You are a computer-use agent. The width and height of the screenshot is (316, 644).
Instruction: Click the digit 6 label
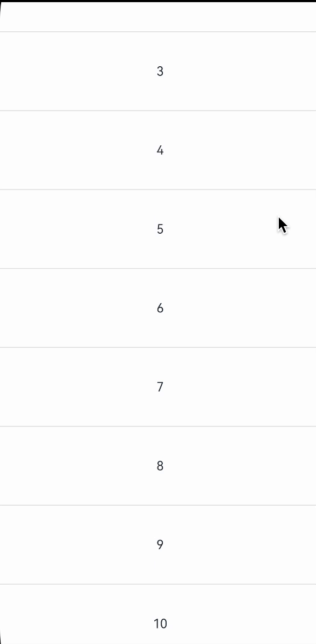pos(160,308)
